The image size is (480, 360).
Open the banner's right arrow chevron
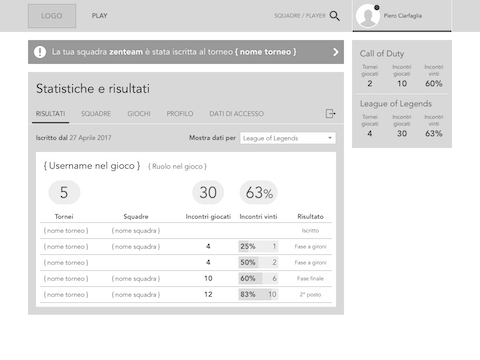tap(336, 52)
